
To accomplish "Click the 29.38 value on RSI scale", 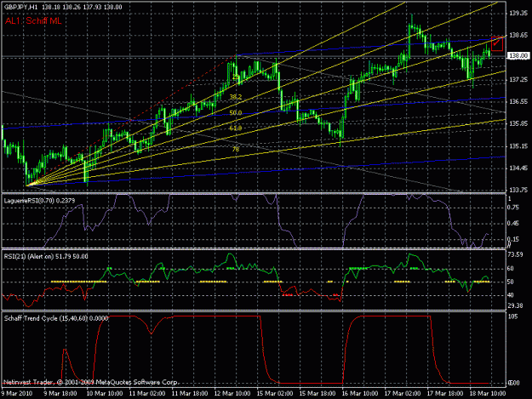I will tap(515, 305).
